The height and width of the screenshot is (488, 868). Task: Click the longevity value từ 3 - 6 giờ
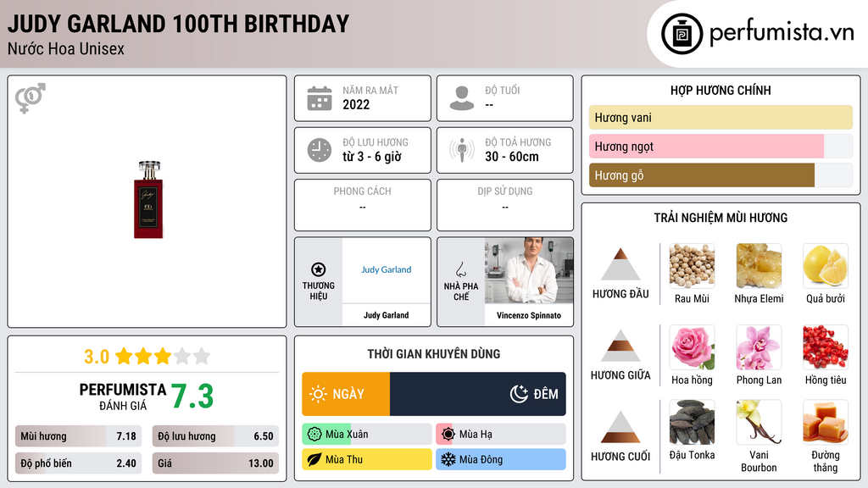[372, 157]
